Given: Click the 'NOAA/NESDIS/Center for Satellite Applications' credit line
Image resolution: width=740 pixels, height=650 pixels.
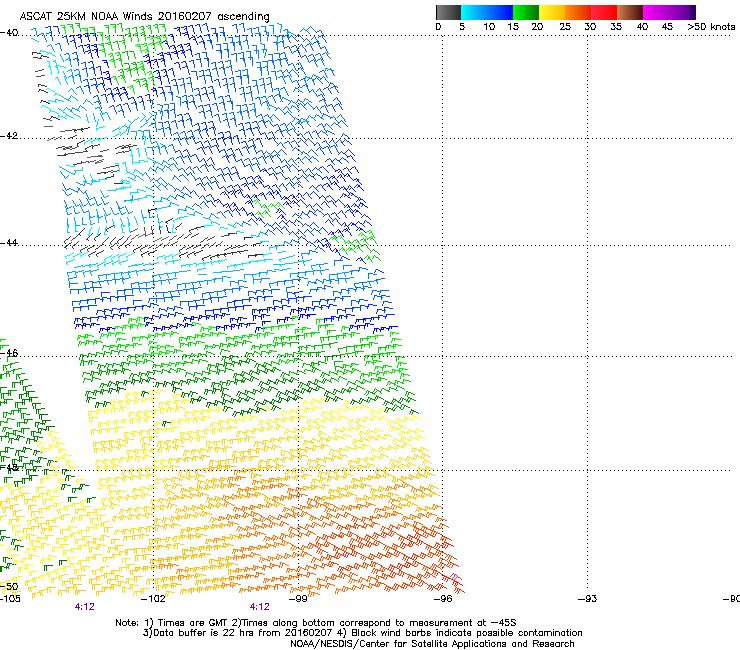Looking at the screenshot, I should click(432, 644).
